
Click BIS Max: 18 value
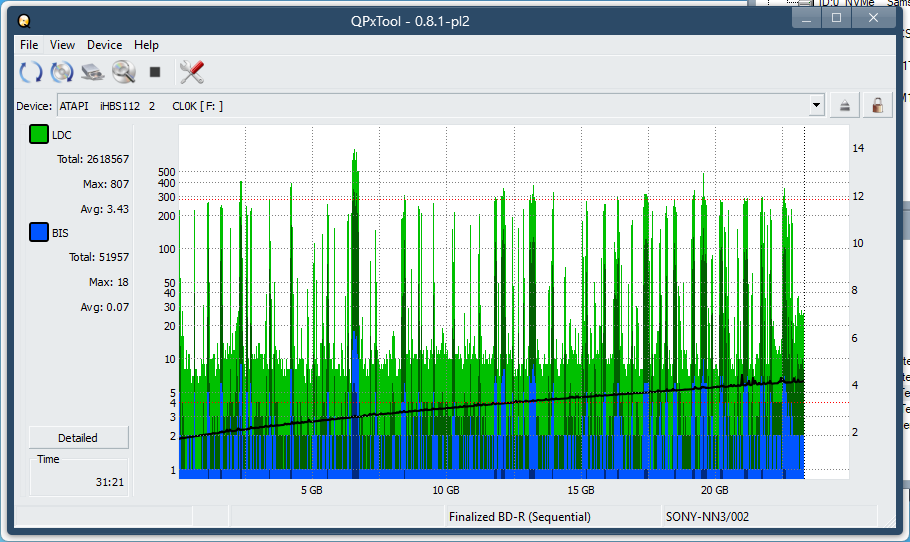tap(109, 282)
